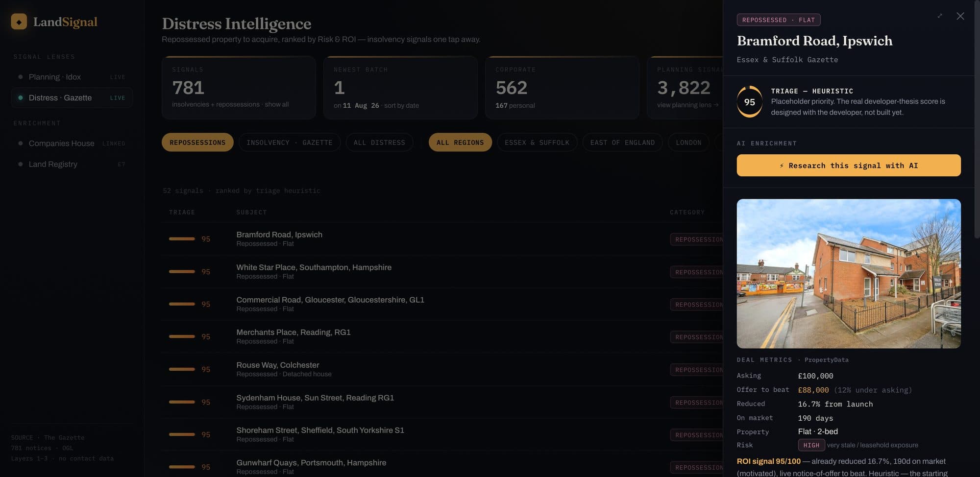980x477 pixels.
Task: Open the Sydenham House, Sun Street row
Action: [441, 402]
